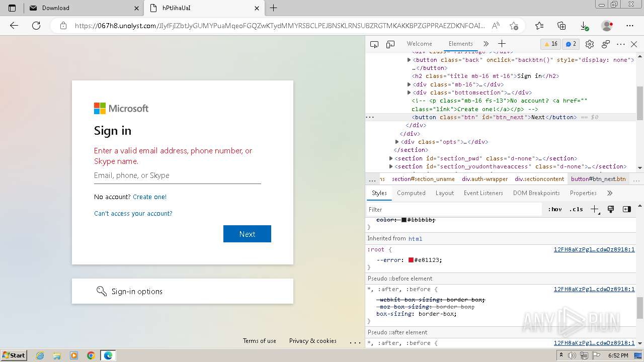644x362 pixels.
Task: Toggle :hov element state panel
Action: point(555,210)
